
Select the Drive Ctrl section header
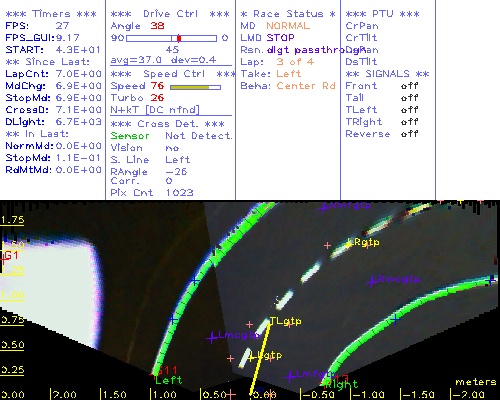[x=170, y=14]
